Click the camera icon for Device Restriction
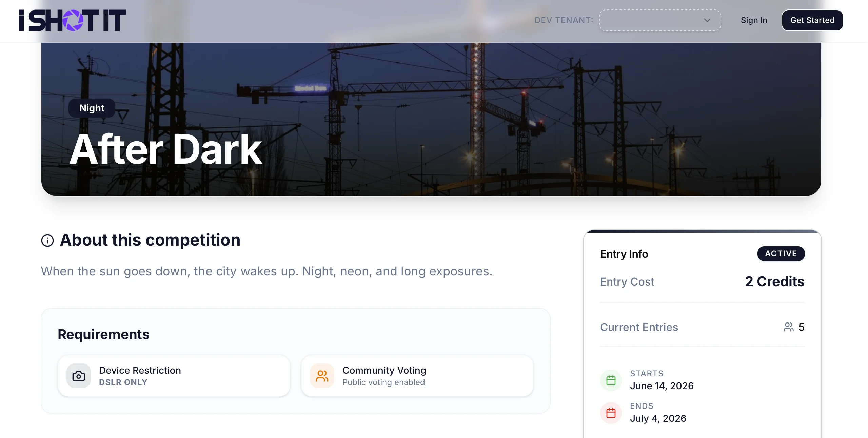868x438 pixels. 79,376
